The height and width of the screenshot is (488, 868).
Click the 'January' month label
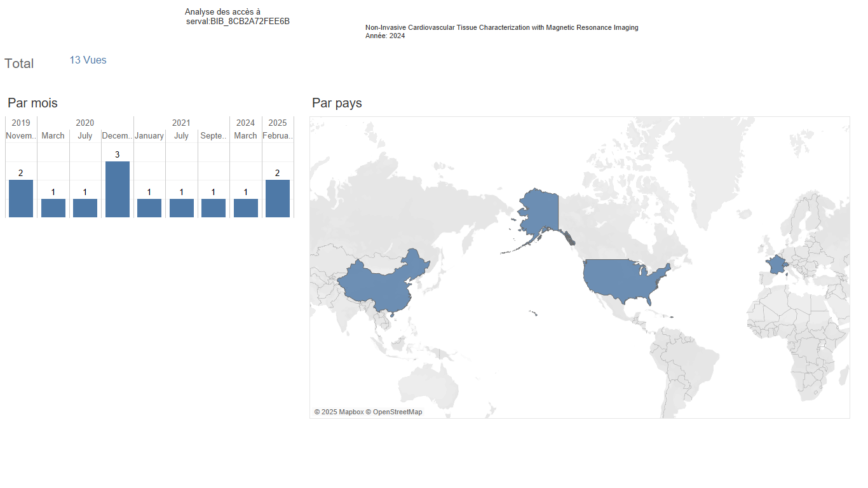point(149,135)
